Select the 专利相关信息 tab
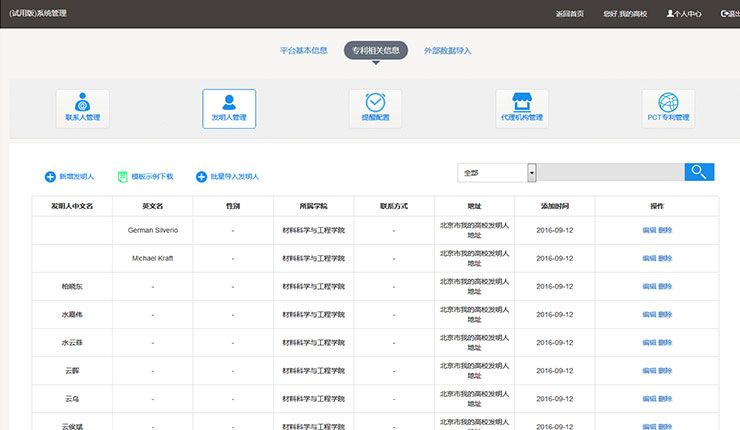 (x=375, y=50)
